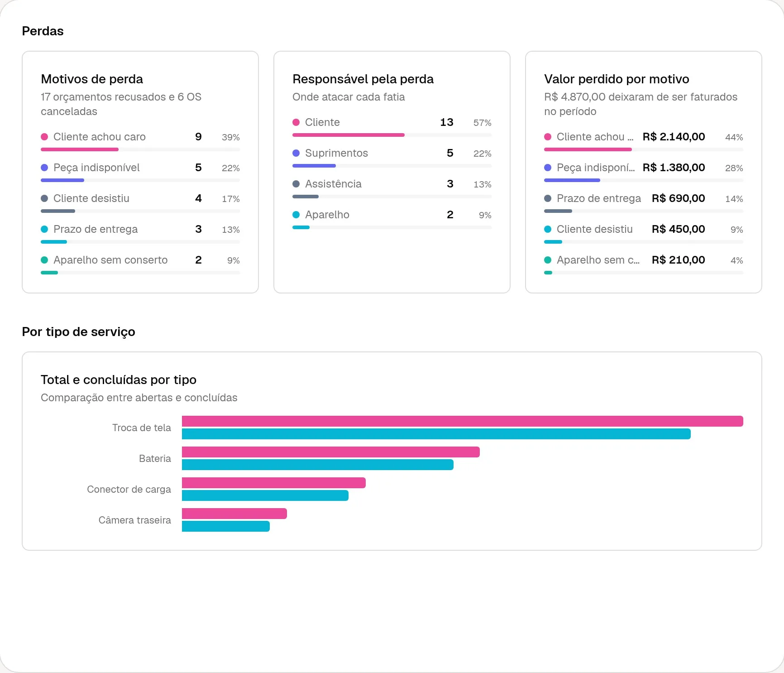Click cyan 'Troca de tela' concluídas bar
This screenshot has height=673, width=784.
click(436, 434)
